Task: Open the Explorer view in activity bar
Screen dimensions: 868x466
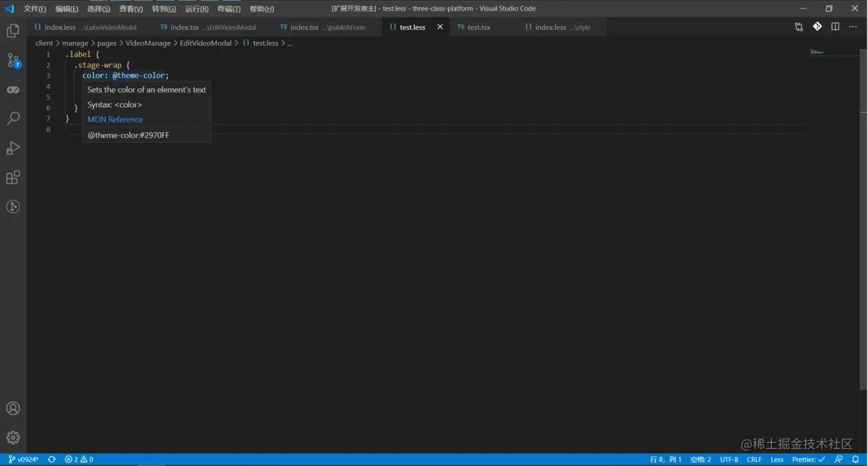Action: [13, 31]
